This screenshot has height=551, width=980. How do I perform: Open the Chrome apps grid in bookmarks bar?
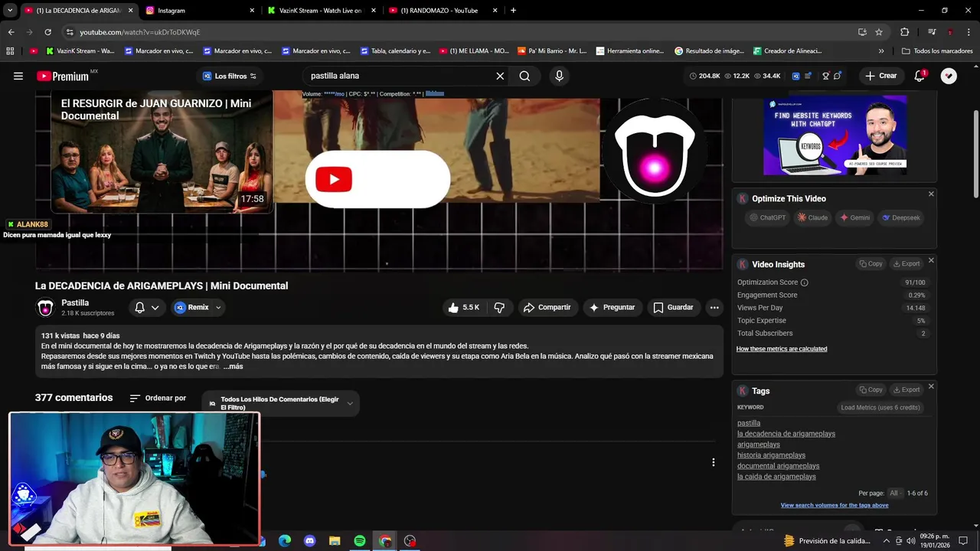[x=10, y=51]
